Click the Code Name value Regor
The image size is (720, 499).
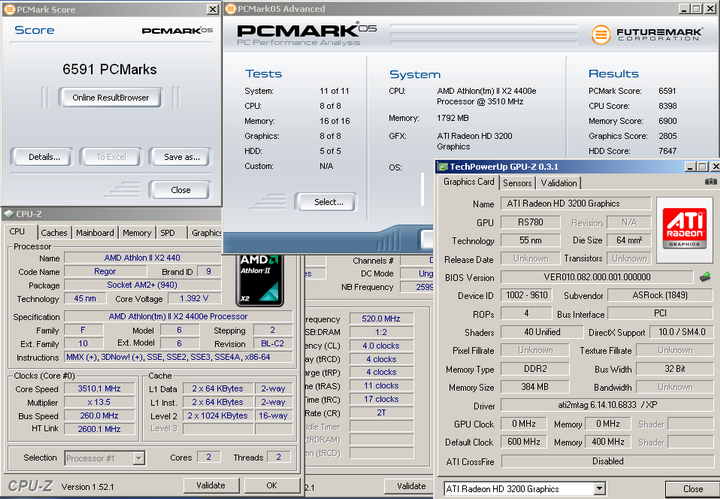click(105, 271)
